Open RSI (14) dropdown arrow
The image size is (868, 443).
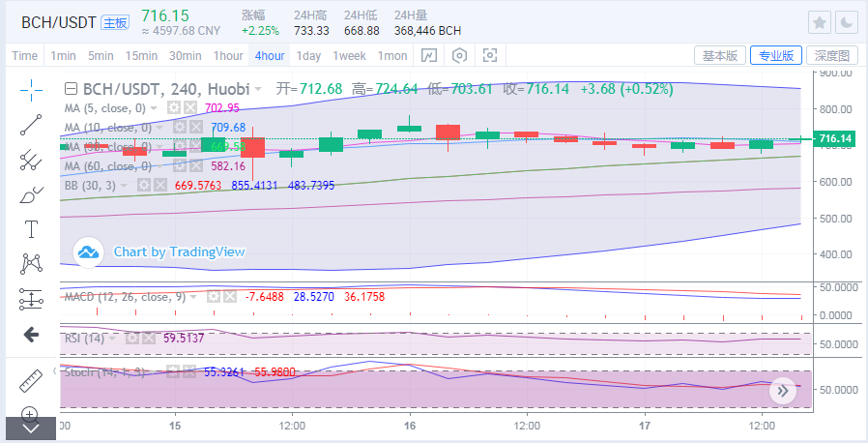coord(112,338)
